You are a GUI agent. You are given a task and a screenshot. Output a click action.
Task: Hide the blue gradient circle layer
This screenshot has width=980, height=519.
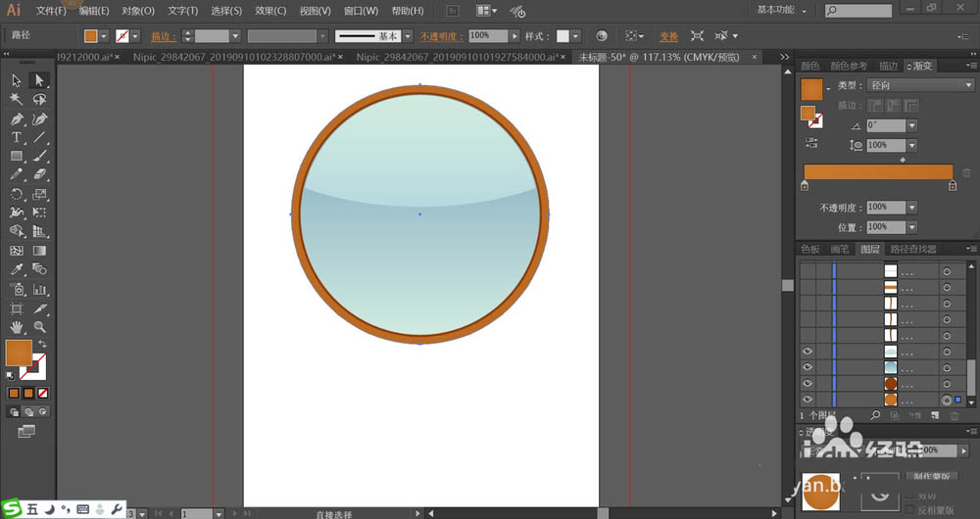(808, 367)
